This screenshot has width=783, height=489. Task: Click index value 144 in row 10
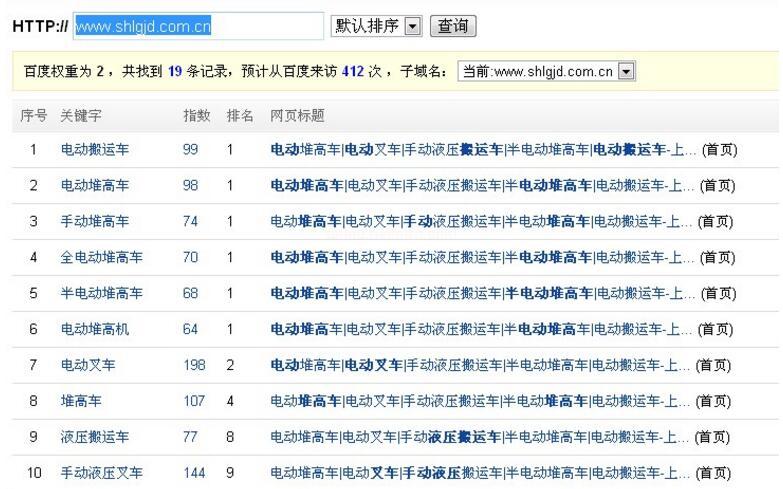tap(194, 473)
